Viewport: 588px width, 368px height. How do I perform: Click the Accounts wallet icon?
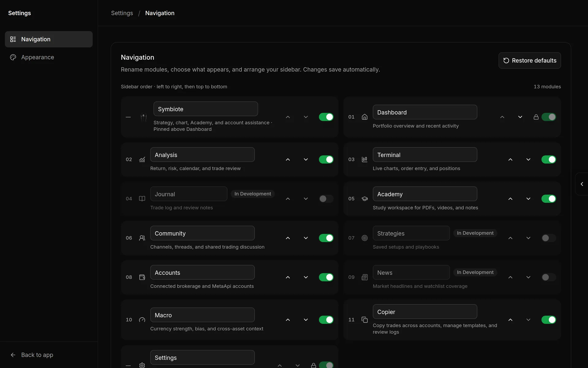click(x=142, y=277)
